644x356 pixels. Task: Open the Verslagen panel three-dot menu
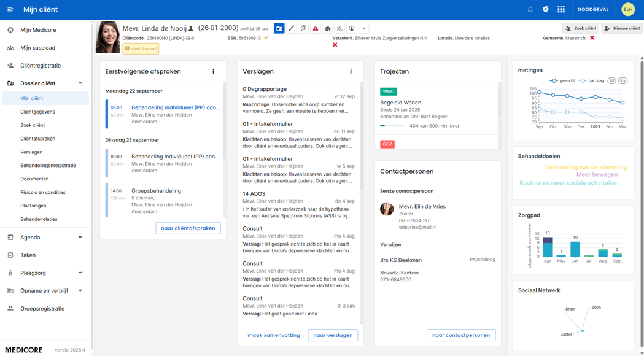351,72
